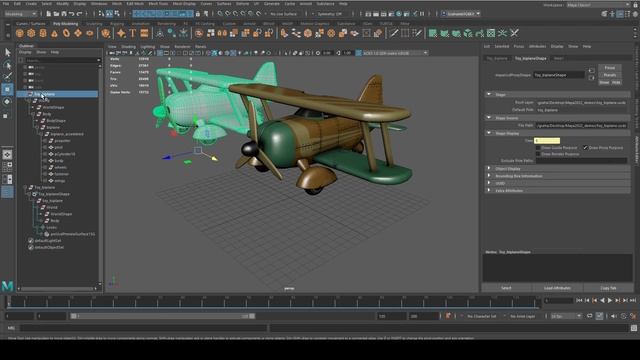Viewport: 640px width, 360px height.
Task: Click the polygon Type text tool icon
Action: pyautogui.click(x=133, y=33)
